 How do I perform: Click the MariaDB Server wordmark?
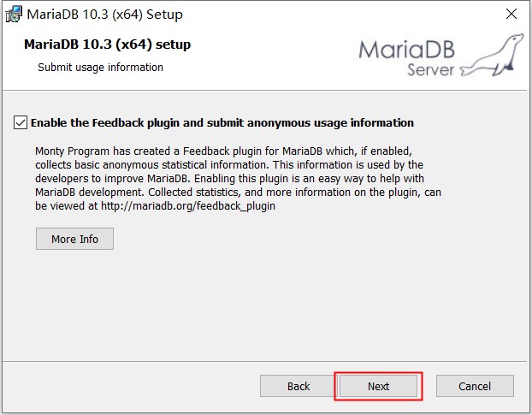pyautogui.click(x=408, y=56)
